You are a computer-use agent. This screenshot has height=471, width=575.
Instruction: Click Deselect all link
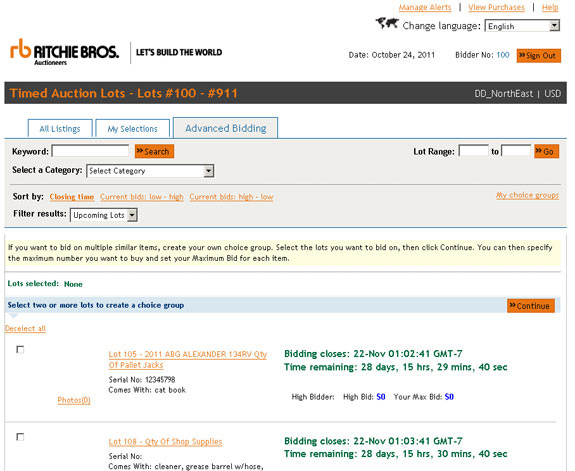coord(25,328)
